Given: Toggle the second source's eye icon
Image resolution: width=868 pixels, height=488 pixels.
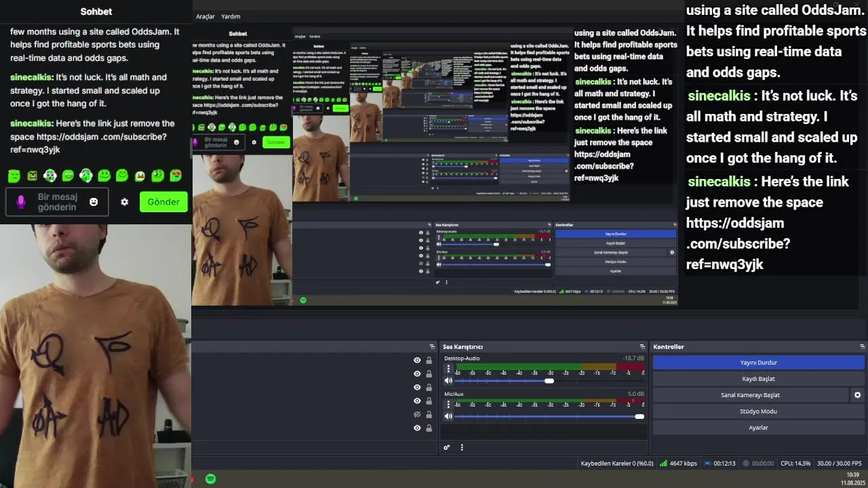Looking at the screenshot, I should (417, 374).
